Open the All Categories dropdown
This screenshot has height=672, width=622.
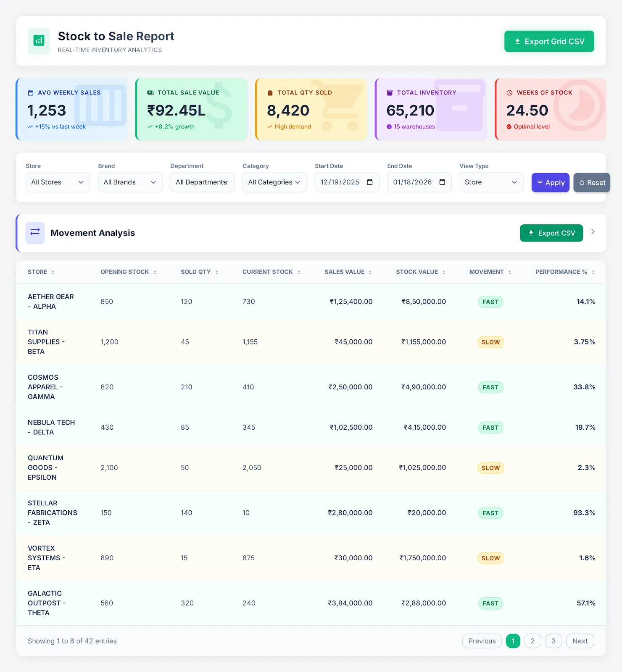coord(274,182)
